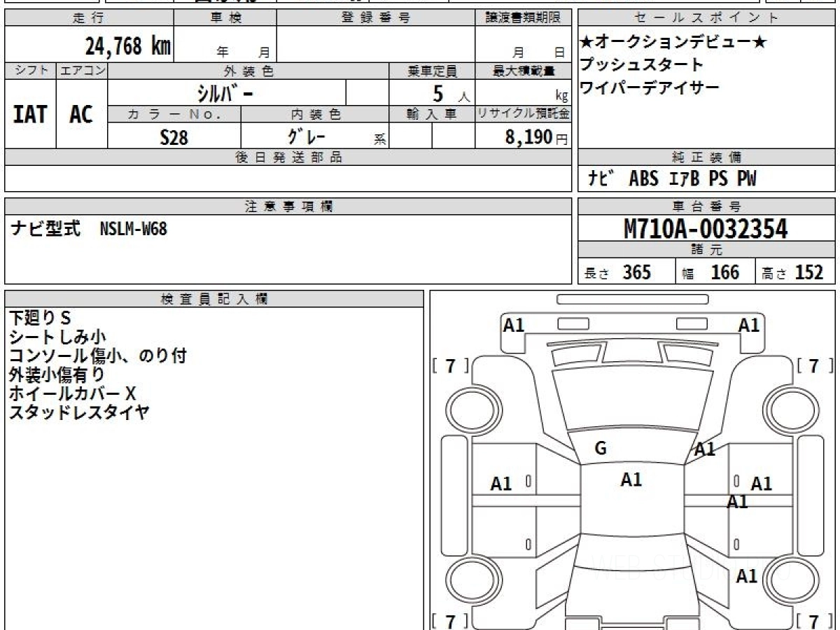
Task: Select the 外装色 header
Action: tap(248, 71)
